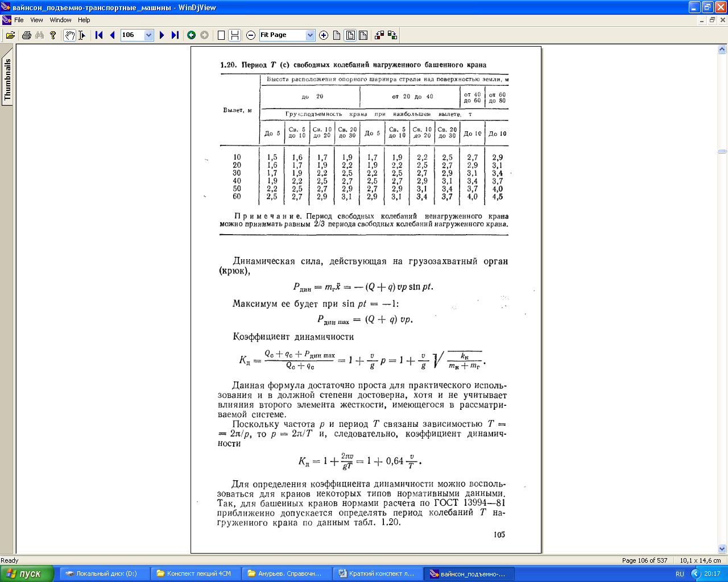Zoom in with the plus button
Image resolution: width=728 pixels, height=582 pixels.
pos(324,35)
